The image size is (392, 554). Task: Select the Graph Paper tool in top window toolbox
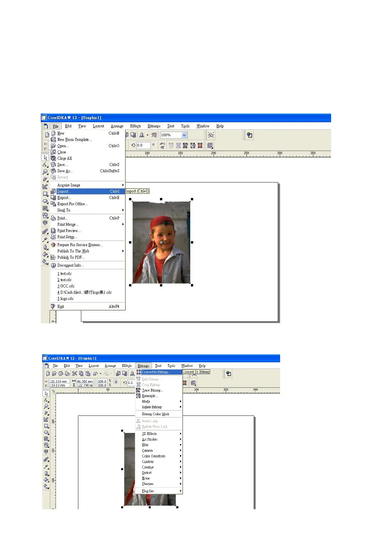pyautogui.click(x=45, y=208)
